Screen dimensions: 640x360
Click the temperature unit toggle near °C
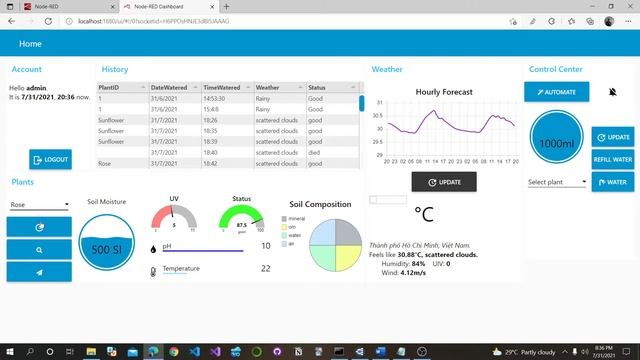pos(388,200)
